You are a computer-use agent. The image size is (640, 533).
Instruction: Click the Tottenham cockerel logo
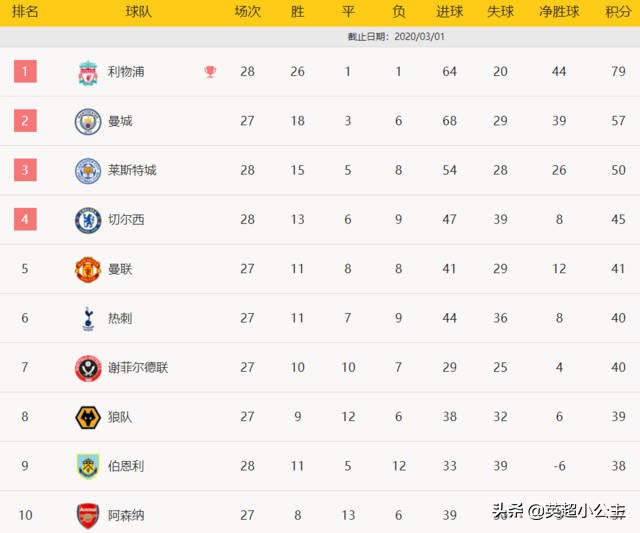(88, 319)
